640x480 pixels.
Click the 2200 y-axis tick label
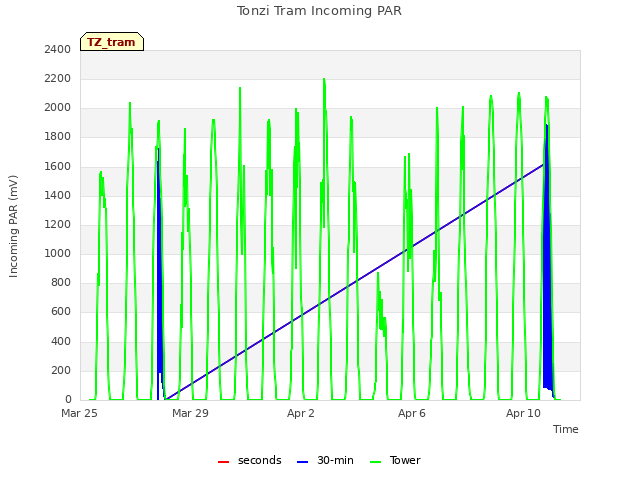pyautogui.click(x=58, y=78)
